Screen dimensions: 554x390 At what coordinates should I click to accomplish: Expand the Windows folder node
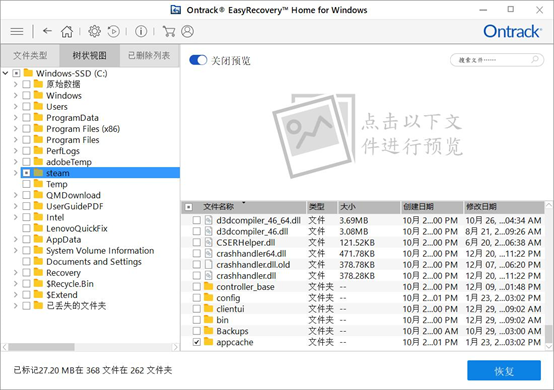tap(15, 95)
